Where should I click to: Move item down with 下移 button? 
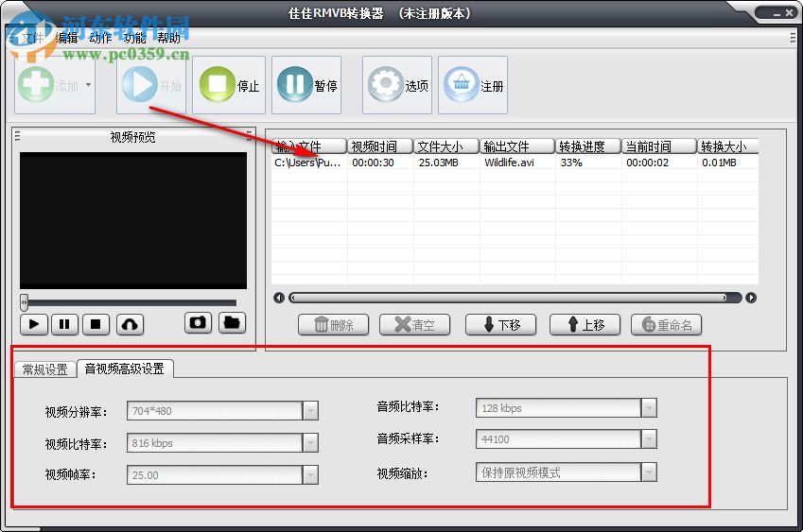coord(501,325)
